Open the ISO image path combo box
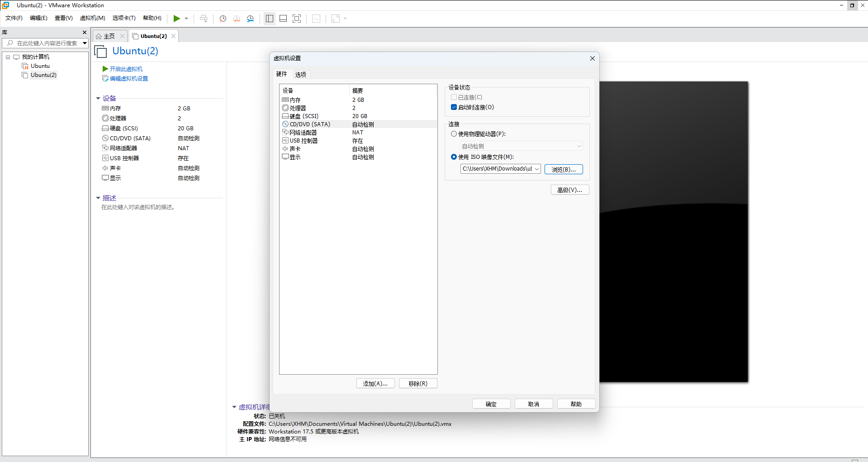This screenshot has width=868, height=462. [x=500, y=169]
